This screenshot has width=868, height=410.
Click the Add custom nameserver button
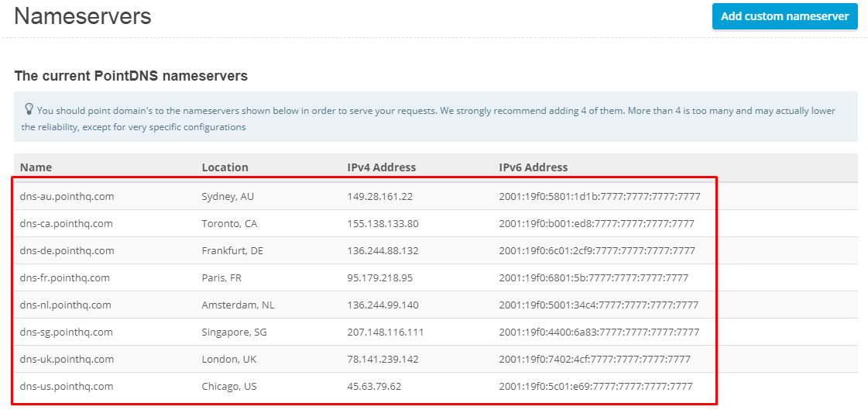pos(784,16)
